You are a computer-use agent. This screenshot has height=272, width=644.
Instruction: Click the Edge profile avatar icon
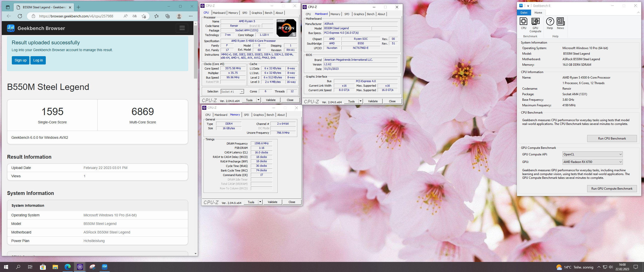pos(179,16)
